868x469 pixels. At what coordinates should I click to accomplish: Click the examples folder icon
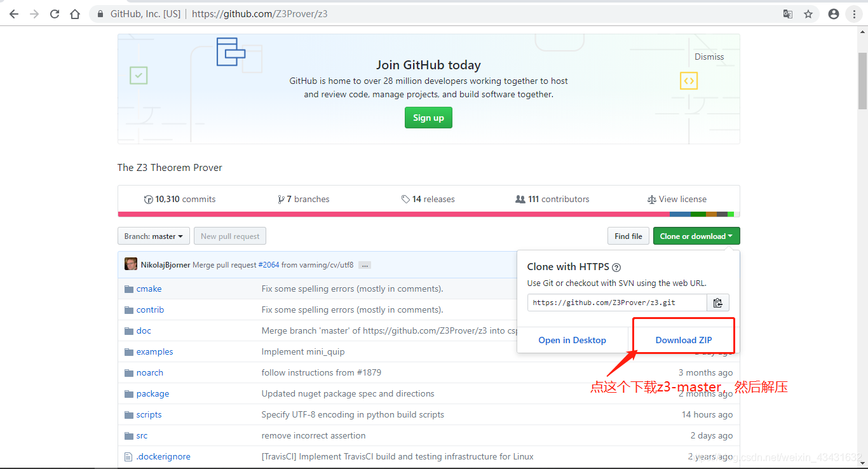click(129, 351)
